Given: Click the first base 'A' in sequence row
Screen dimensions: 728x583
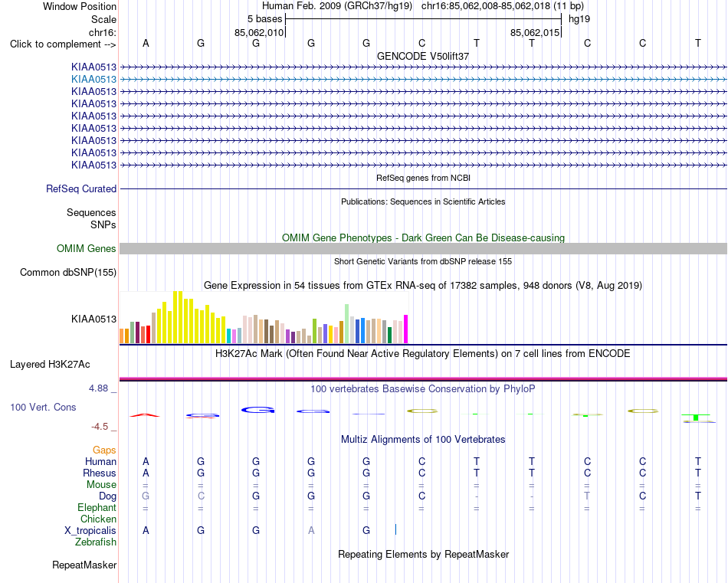Looking at the screenshot, I should (x=146, y=43).
